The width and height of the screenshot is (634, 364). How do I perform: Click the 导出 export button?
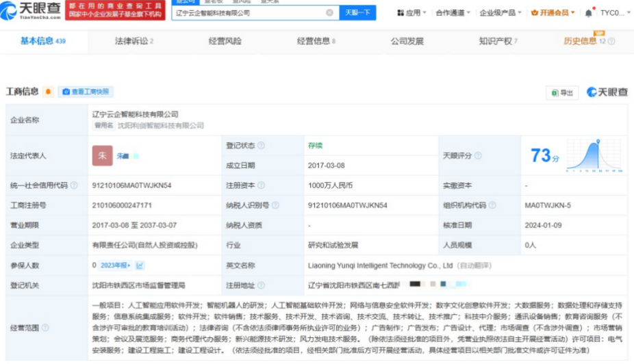[x=562, y=92]
